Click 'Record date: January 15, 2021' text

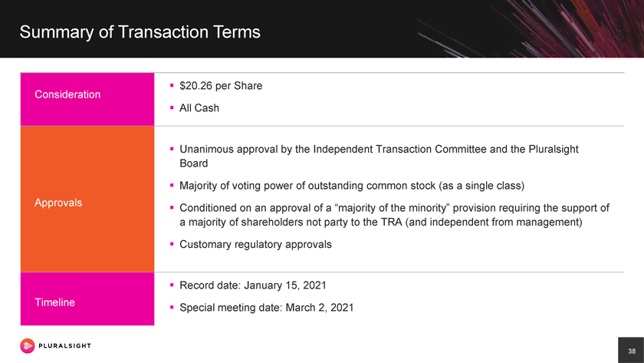tap(253, 285)
